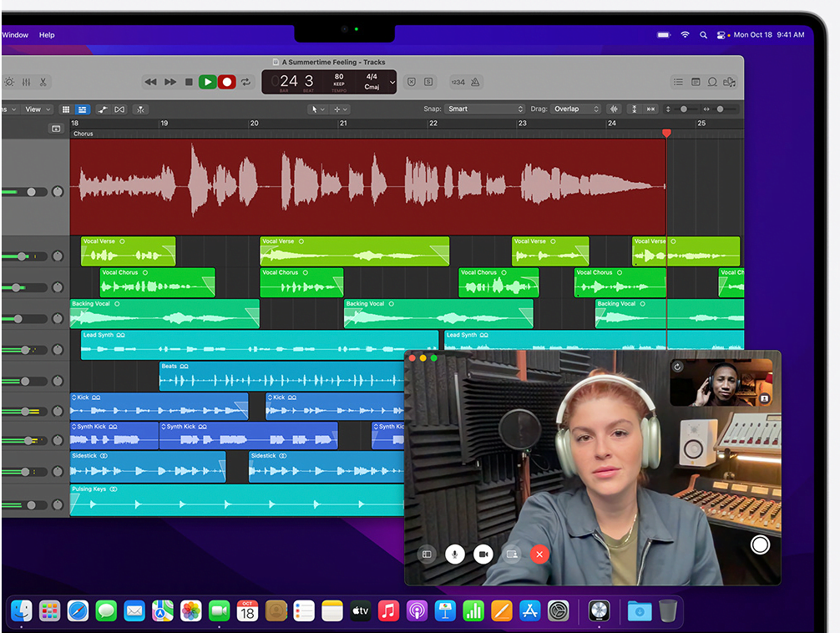
Task: Take a Live Photo in FaceTime
Action: (760, 544)
